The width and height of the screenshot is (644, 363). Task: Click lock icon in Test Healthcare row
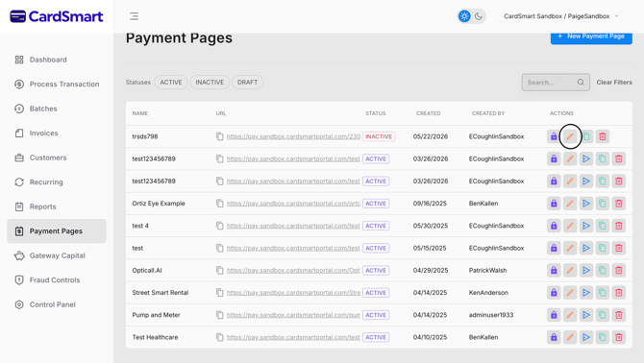point(554,337)
